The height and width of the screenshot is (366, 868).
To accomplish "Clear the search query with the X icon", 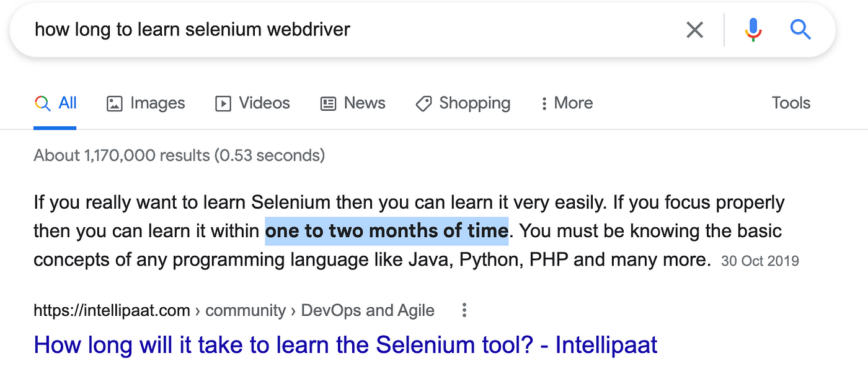I will (694, 29).
